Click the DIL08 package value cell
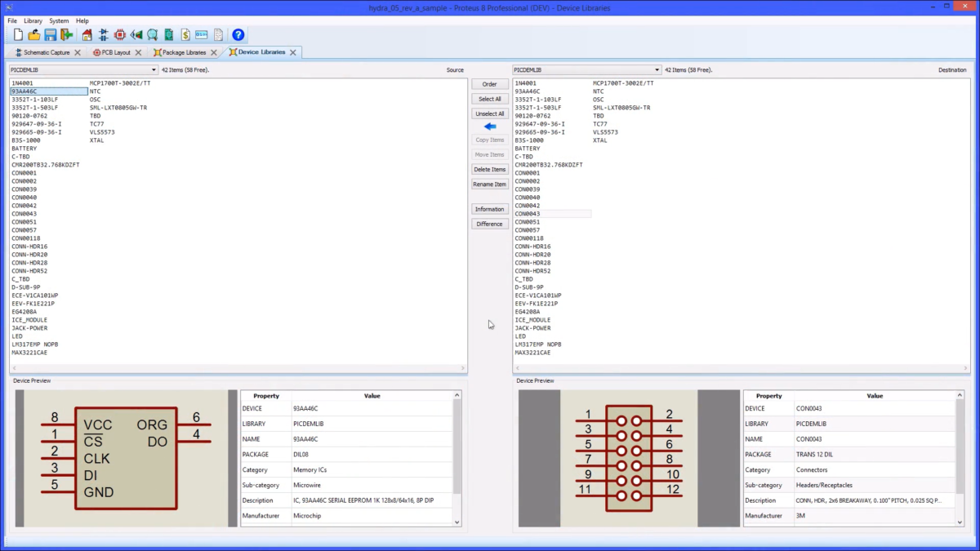The image size is (980, 551). click(372, 455)
